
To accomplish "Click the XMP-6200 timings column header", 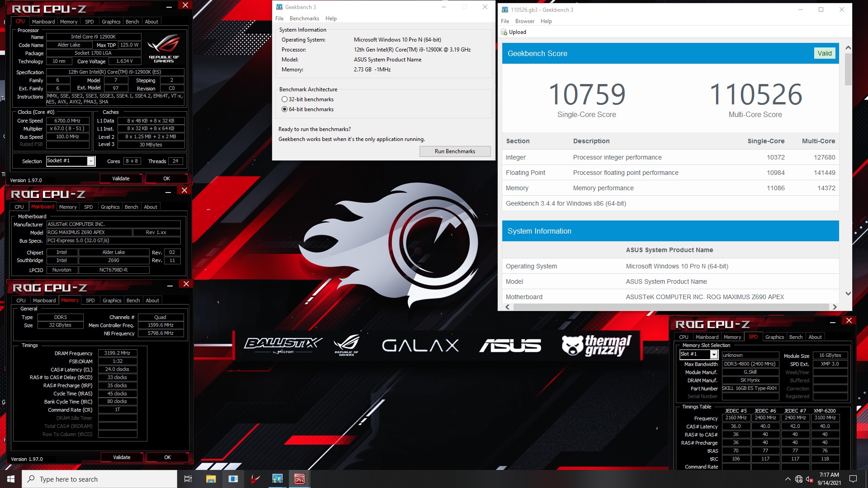I will pyautogui.click(x=825, y=411).
